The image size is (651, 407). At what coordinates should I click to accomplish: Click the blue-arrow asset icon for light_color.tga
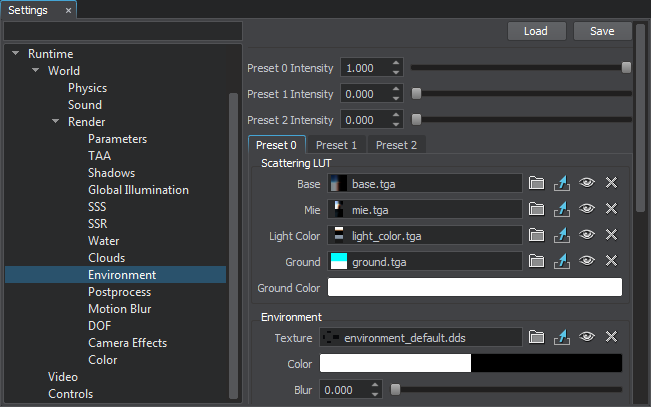click(562, 235)
